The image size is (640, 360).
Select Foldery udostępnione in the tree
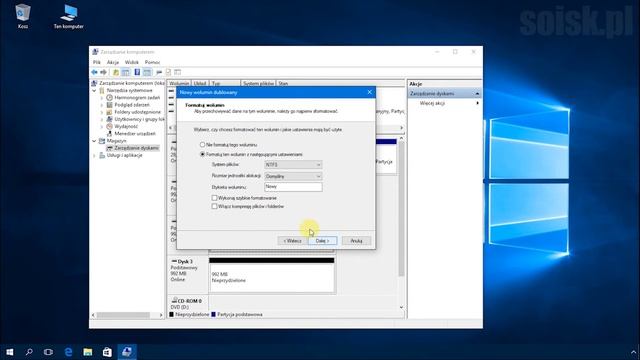pos(137,112)
